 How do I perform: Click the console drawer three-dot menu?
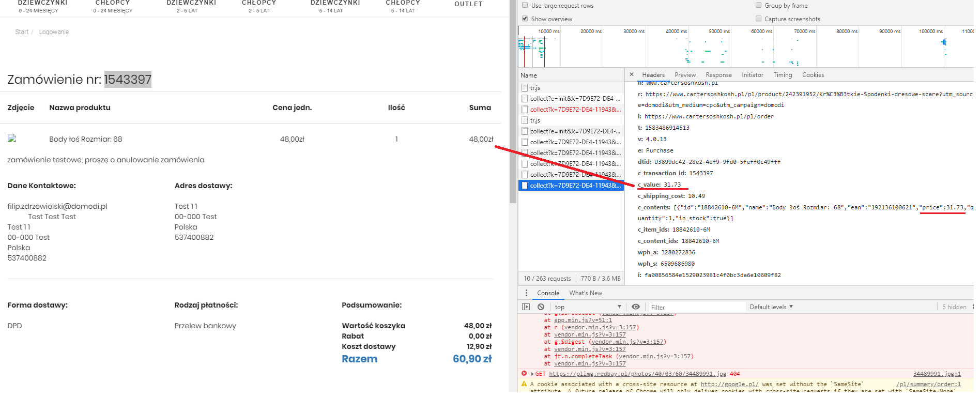pos(526,293)
